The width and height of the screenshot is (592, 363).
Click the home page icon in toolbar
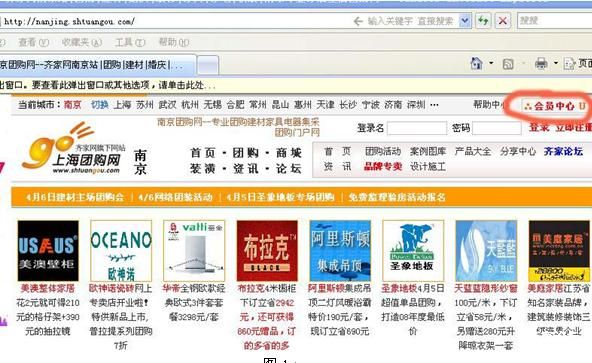pos(476,63)
